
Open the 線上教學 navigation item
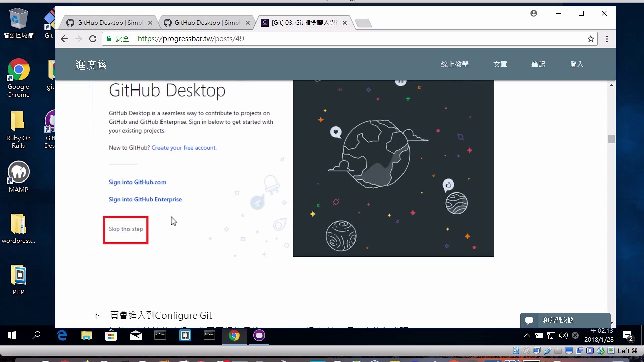(x=455, y=64)
